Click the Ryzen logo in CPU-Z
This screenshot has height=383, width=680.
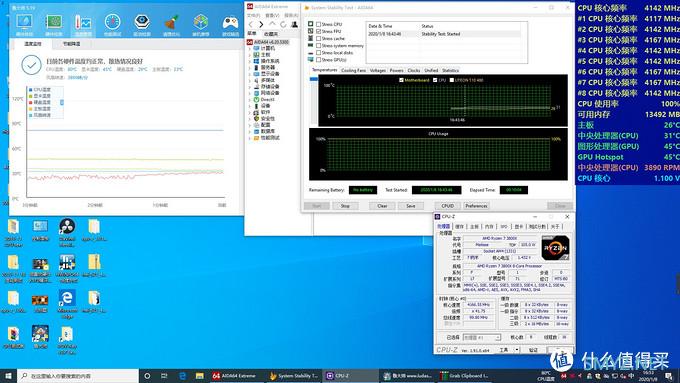(x=555, y=248)
